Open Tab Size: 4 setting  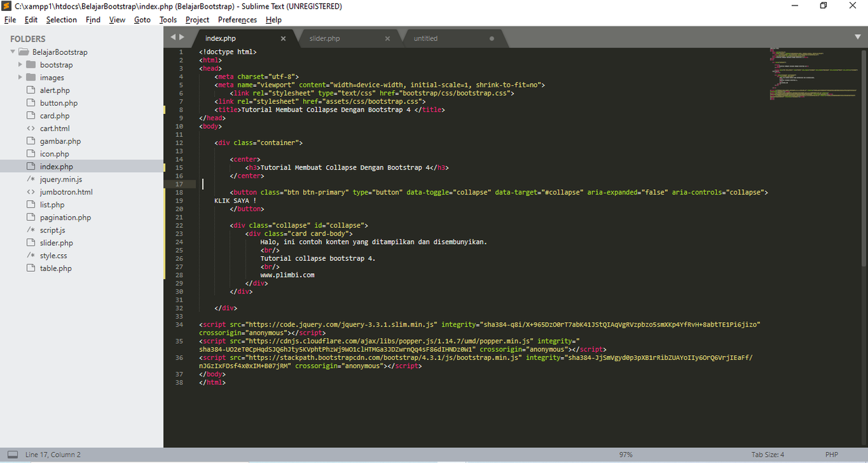[768, 454]
